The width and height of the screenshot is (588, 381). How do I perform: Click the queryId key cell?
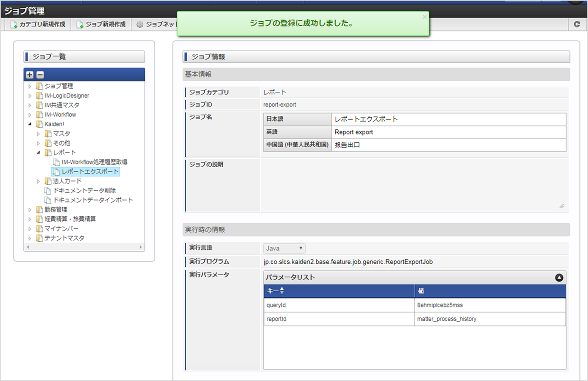339,305
